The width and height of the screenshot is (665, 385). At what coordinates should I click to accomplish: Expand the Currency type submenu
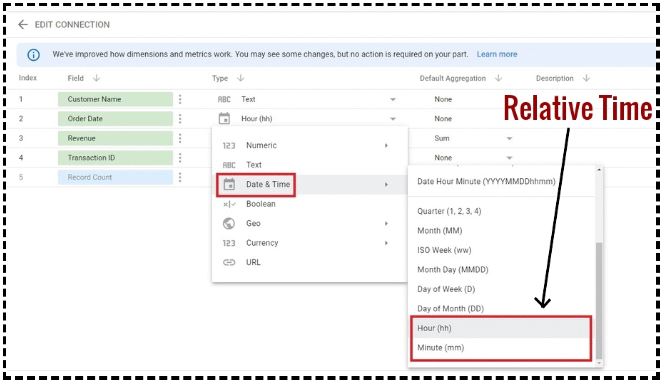click(310, 243)
